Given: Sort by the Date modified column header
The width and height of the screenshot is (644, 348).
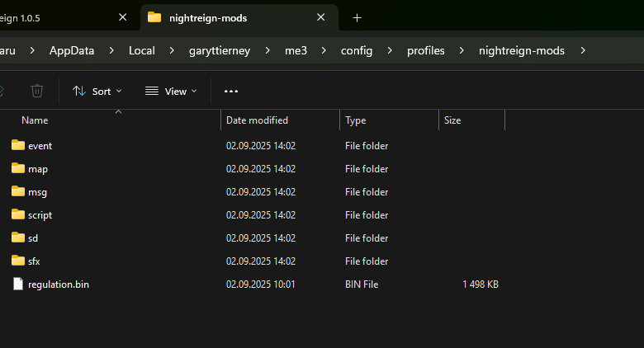Looking at the screenshot, I should 257,120.
